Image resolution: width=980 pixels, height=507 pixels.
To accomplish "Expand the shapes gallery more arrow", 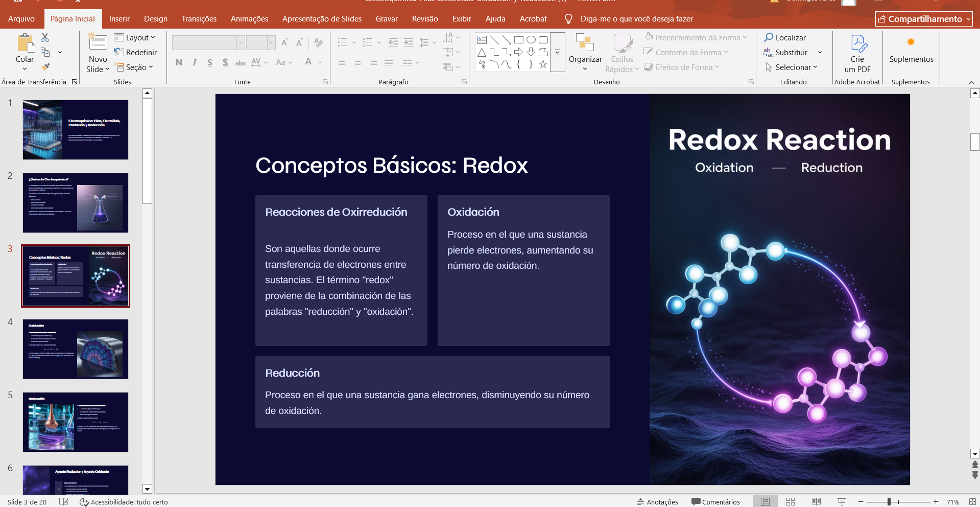I will tap(558, 52).
